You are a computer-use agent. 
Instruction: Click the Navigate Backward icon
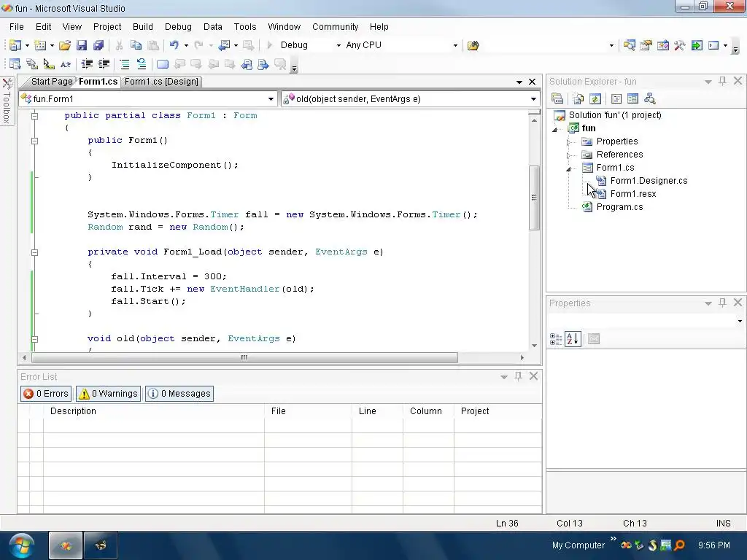point(224,45)
